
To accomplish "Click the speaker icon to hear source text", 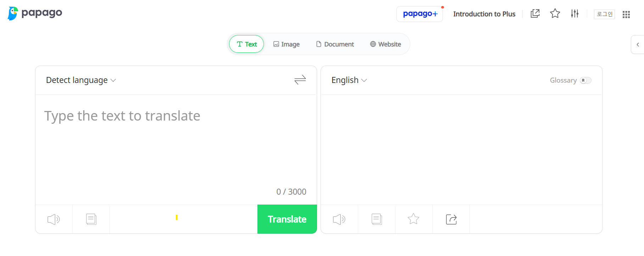I will [x=54, y=219].
